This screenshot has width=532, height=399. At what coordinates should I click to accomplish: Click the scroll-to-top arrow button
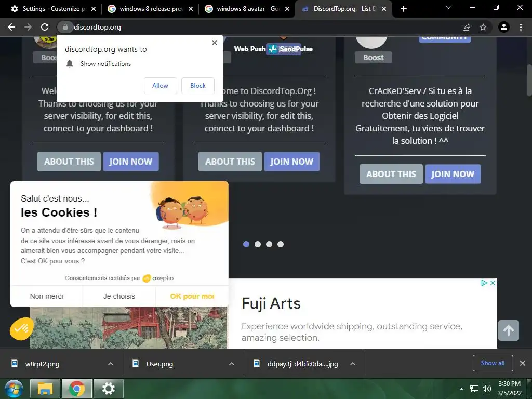[509, 330]
